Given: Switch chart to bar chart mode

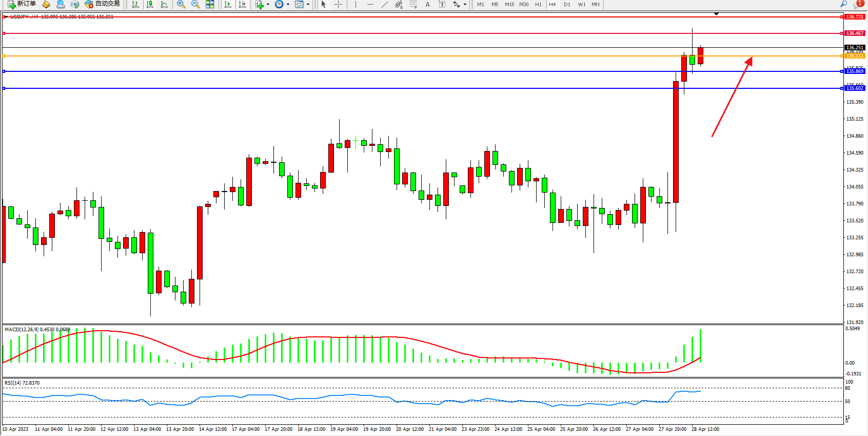Looking at the screenshot, I should click(135, 4).
